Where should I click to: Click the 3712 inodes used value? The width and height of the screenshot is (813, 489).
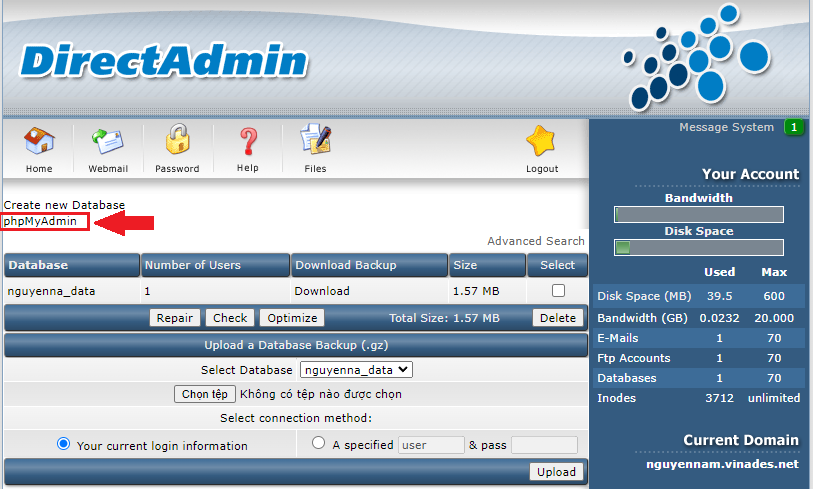click(719, 398)
